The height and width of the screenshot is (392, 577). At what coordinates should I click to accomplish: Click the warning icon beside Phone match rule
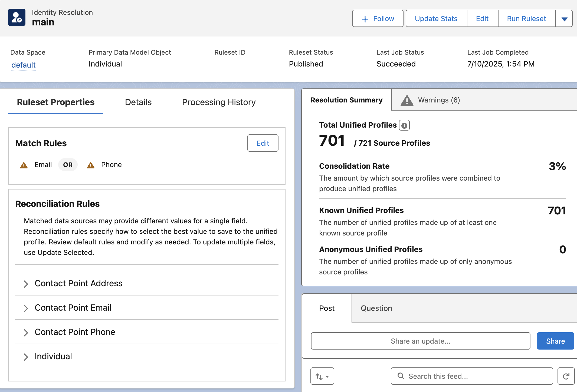click(x=91, y=165)
